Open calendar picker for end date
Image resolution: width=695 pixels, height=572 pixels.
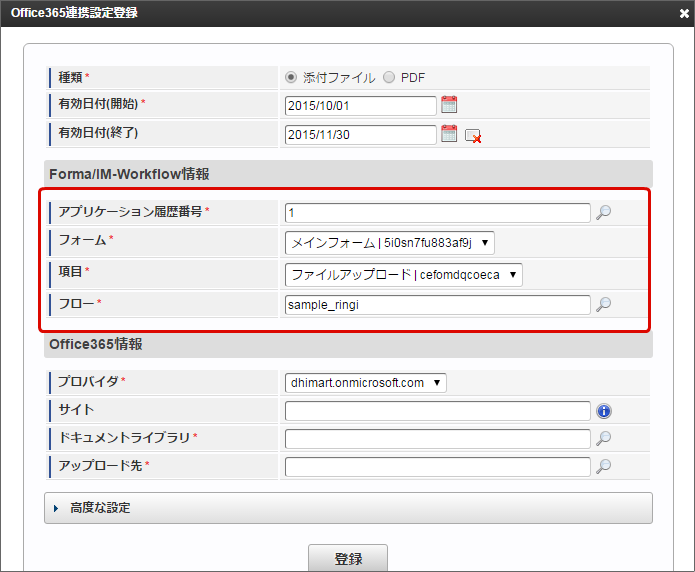point(449,133)
